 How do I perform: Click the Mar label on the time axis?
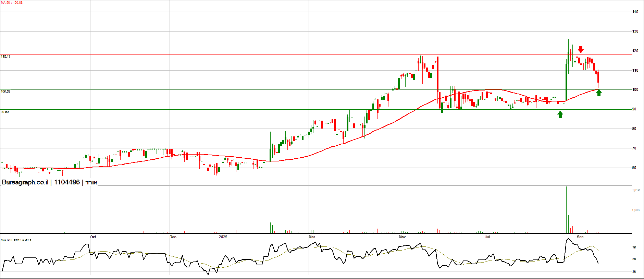312,237
